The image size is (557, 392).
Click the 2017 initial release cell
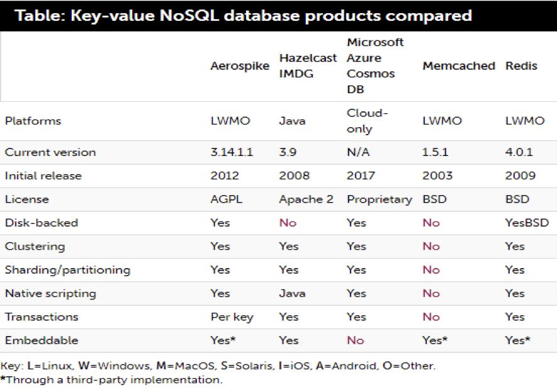(360, 176)
